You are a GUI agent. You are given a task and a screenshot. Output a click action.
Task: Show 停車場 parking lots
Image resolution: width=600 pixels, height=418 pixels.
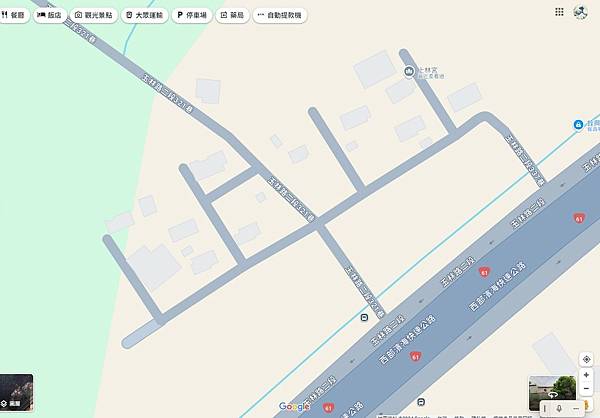click(x=192, y=15)
